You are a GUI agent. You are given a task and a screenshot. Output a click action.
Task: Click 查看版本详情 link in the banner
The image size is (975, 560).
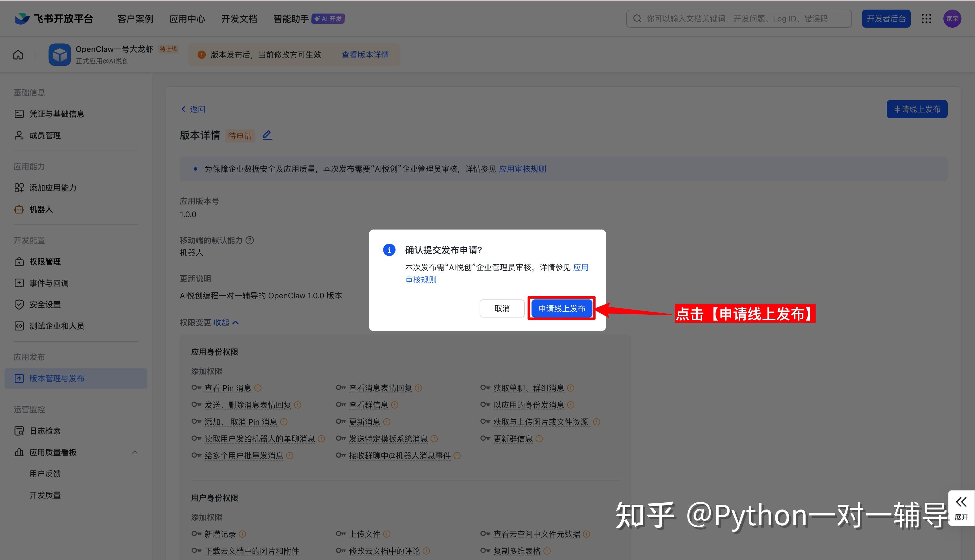point(365,55)
